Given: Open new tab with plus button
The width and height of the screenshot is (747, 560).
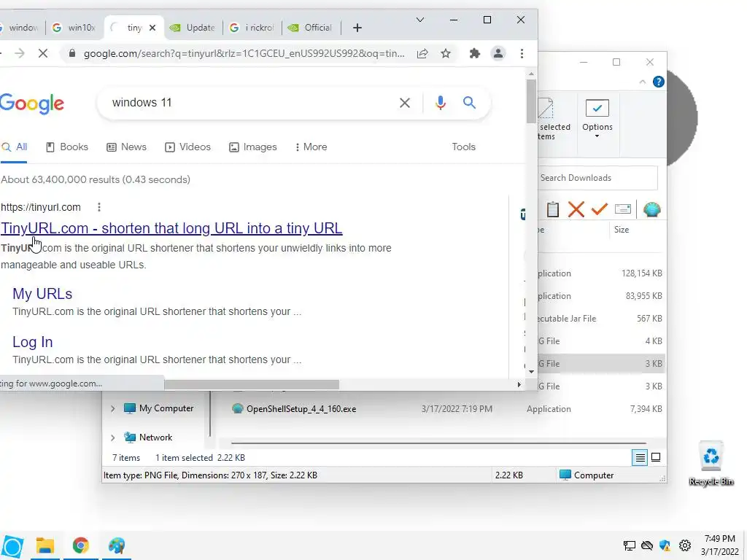Looking at the screenshot, I should [357, 28].
